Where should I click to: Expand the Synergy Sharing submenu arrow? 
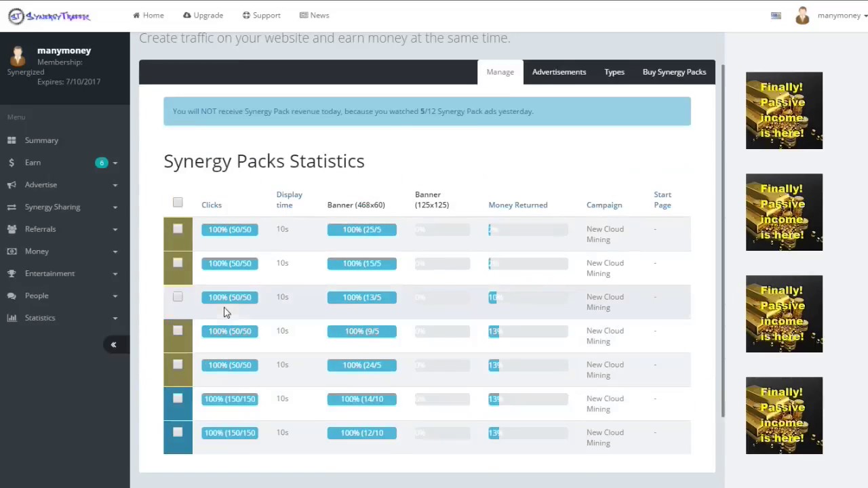[115, 207]
